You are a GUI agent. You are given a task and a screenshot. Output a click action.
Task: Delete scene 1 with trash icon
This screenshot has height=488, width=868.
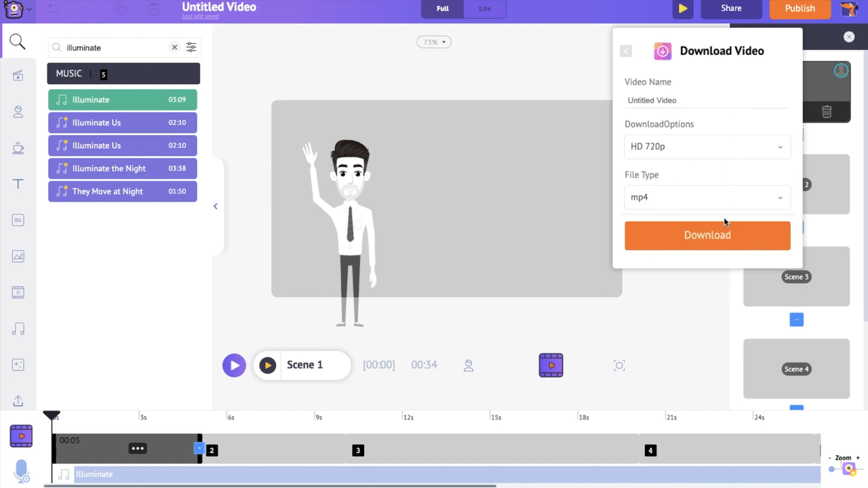pos(827,112)
